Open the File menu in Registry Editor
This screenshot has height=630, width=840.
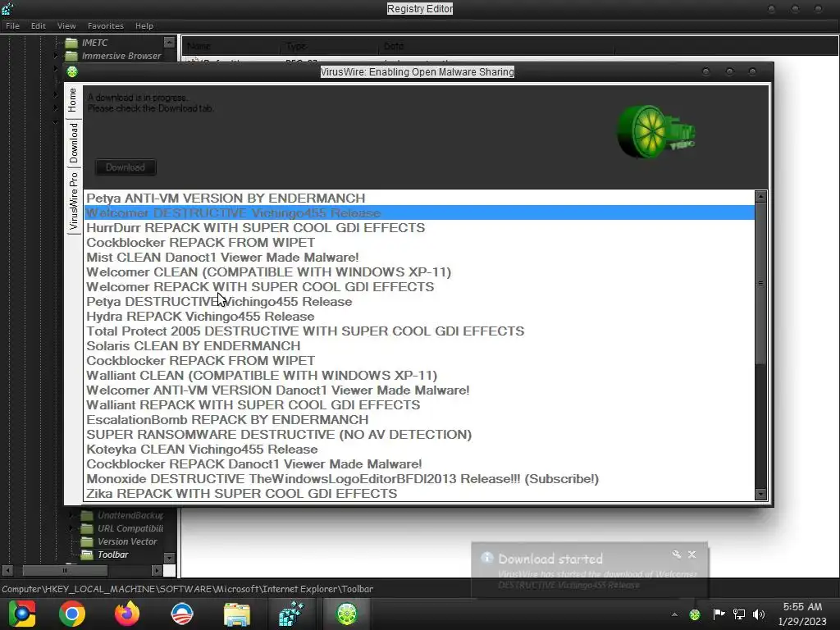(x=12, y=25)
